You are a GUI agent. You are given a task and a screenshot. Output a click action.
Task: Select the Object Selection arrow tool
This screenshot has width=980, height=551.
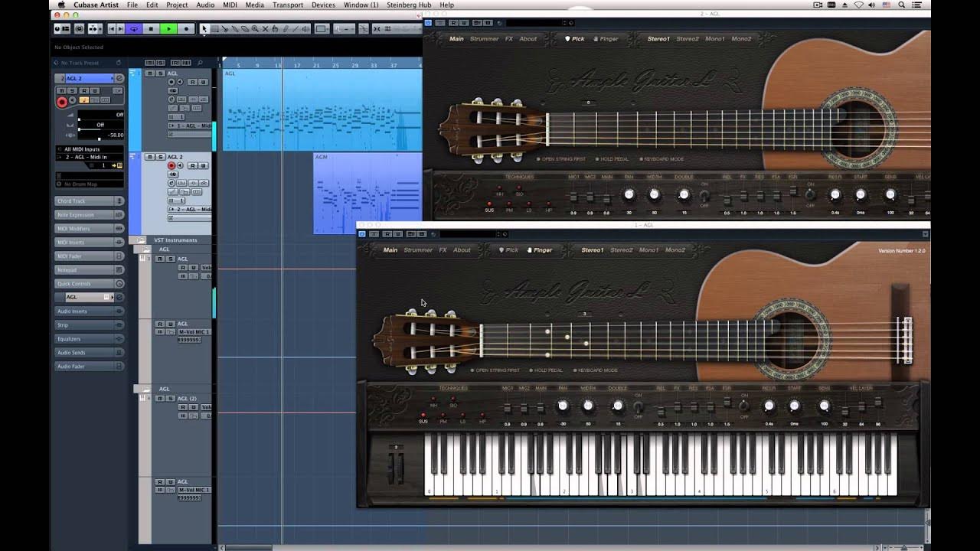tap(204, 29)
